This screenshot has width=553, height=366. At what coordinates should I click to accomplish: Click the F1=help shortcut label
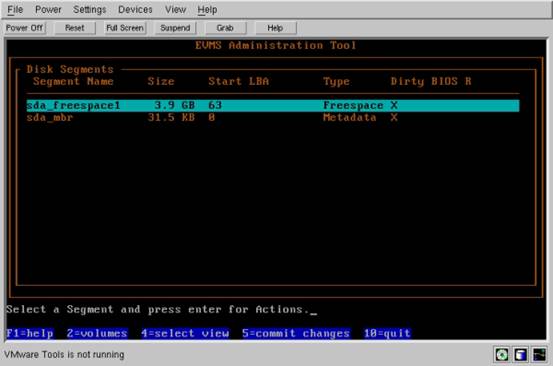[x=30, y=333]
